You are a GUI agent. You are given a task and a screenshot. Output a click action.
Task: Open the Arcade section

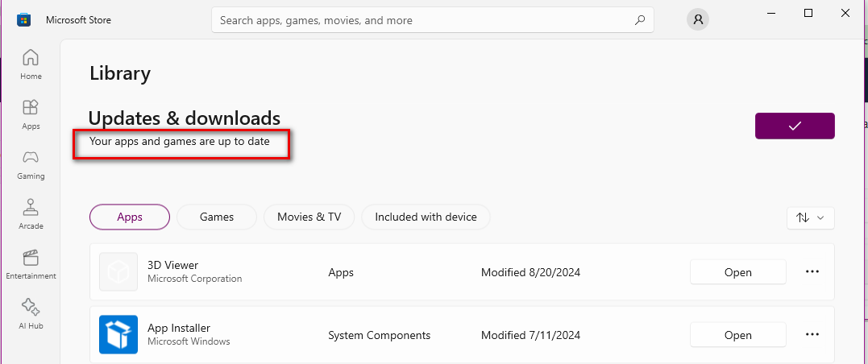(x=31, y=214)
